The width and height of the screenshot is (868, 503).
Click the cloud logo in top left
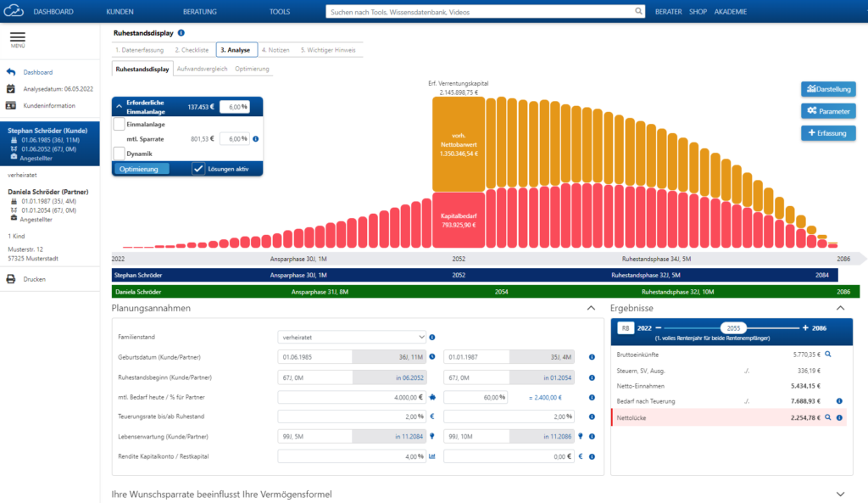click(x=12, y=12)
